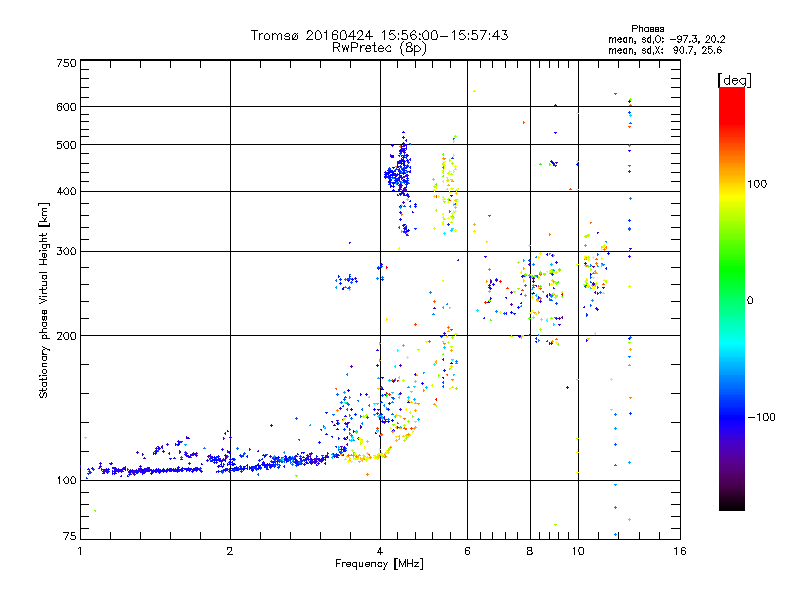Click the y-axis label '750'
Viewport: 800px width, 600px height.
(66, 63)
